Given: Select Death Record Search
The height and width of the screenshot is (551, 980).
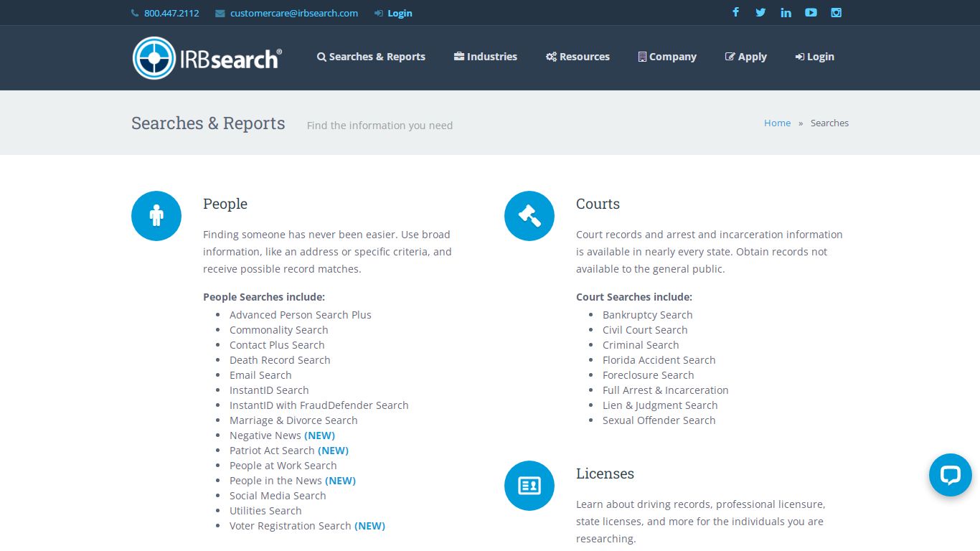Looking at the screenshot, I should click(280, 360).
